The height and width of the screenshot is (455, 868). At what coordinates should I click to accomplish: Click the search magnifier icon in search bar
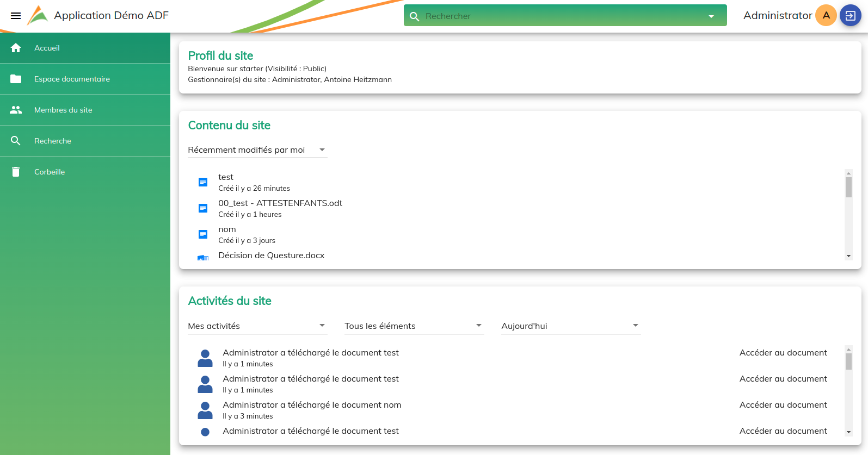(414, 16)
